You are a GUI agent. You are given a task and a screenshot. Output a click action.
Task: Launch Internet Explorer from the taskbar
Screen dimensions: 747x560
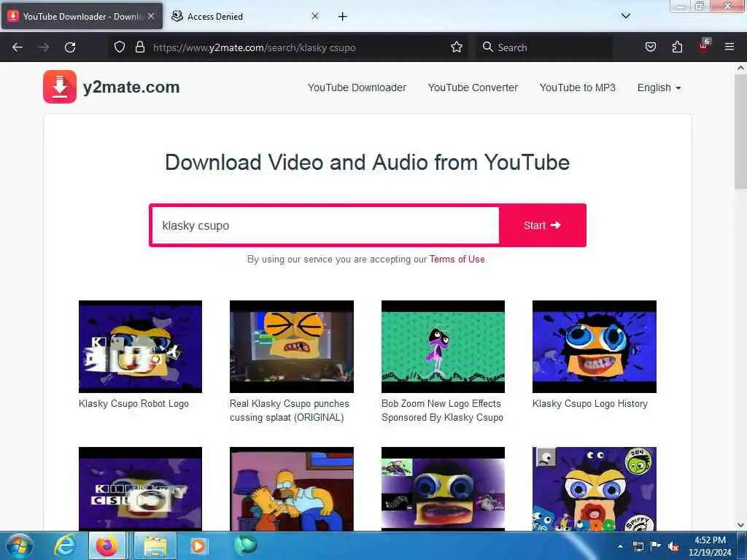click(65, 545)
